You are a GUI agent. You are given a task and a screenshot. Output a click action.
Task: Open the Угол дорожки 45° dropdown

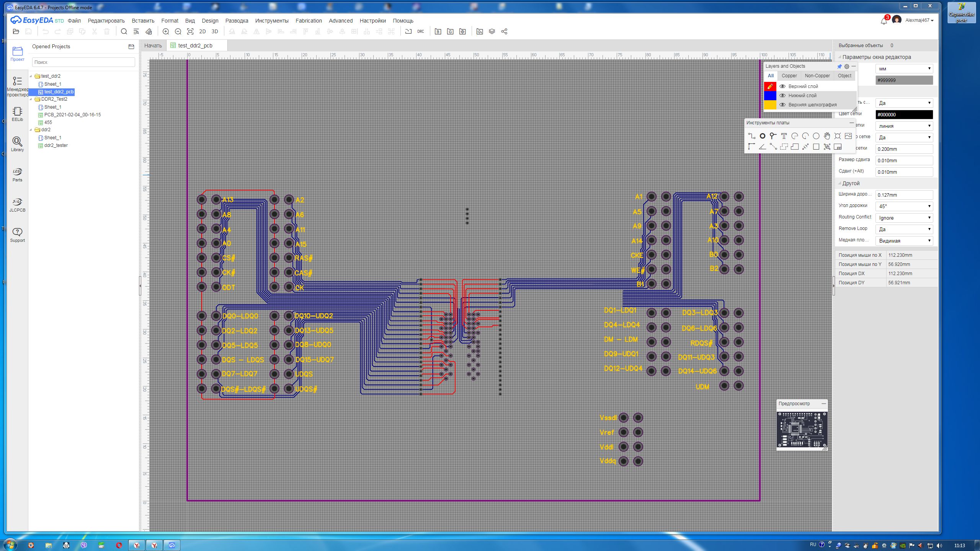click(x=904, y=206)
